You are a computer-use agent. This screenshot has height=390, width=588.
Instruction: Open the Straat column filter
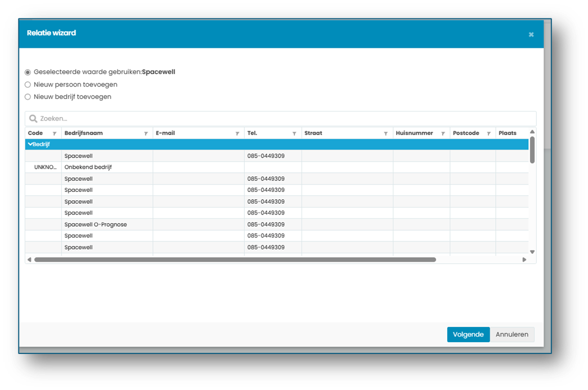[385, 133]
